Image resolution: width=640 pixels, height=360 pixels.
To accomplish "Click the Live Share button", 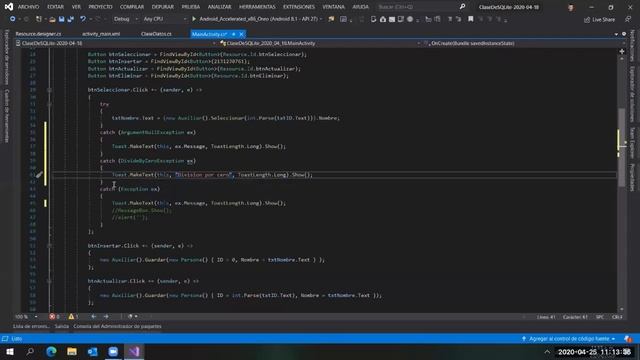I will 600,20.
